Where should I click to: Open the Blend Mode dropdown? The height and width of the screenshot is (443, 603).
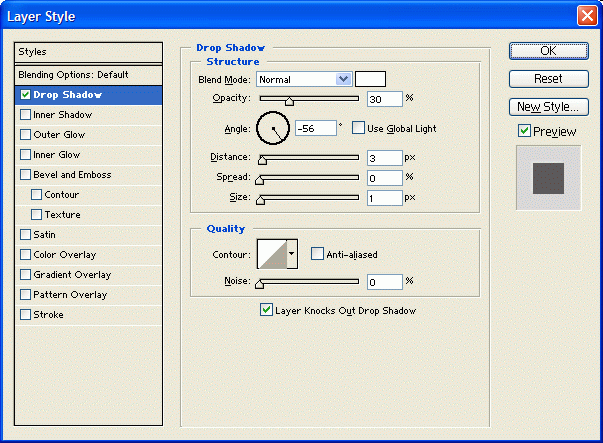[x=304, y=79]
